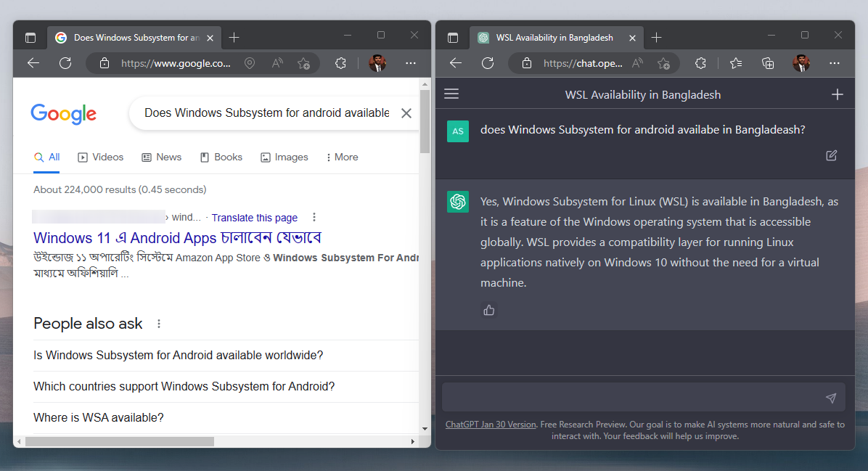Screen dimensions: 868x471
Task: Open Settings and more in ChatGPT window
Action: pos(834,63)
